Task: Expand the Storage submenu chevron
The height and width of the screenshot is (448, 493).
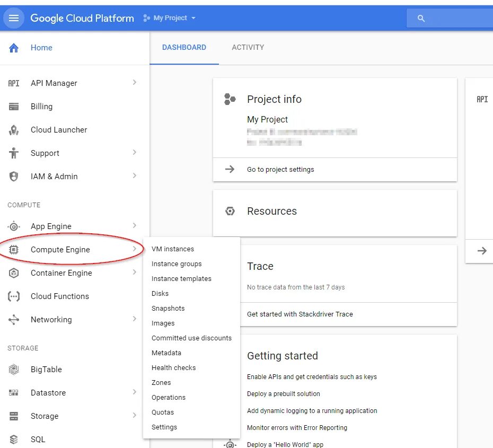Action: pos(135,415)
